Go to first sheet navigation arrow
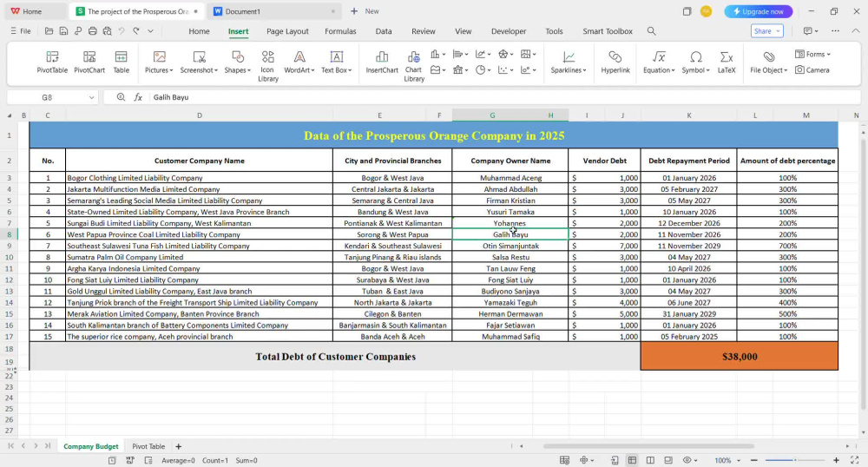Screen dimensions: 868x467 [10, 446]
